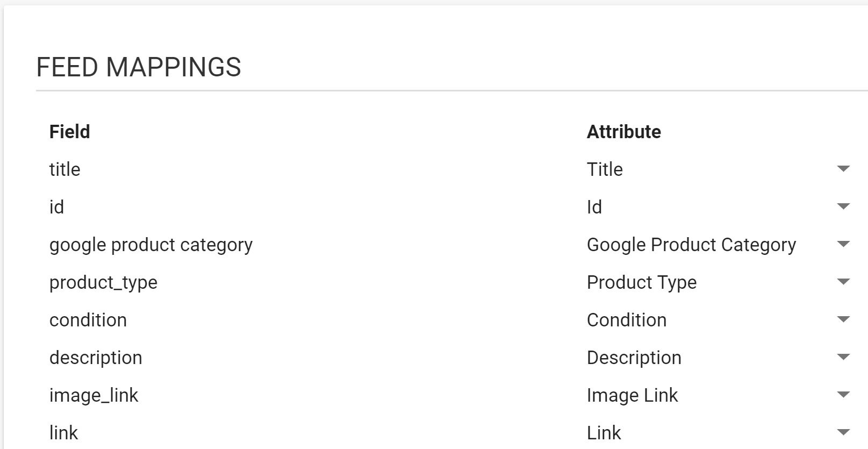Select the id field row
The image size is (868, 449).
(x=57, y=206)
